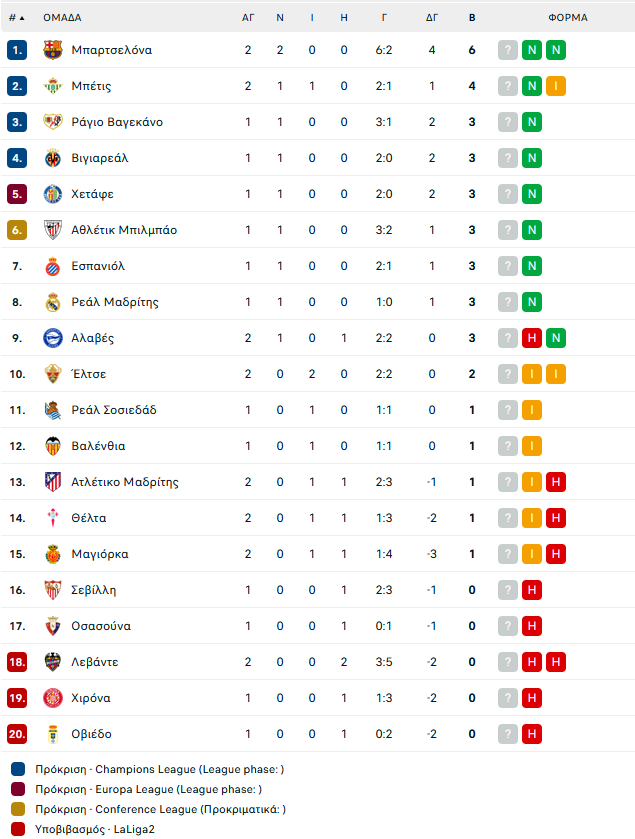Sort by the ΦΟΡΜΑ column header

coord(568,18)
